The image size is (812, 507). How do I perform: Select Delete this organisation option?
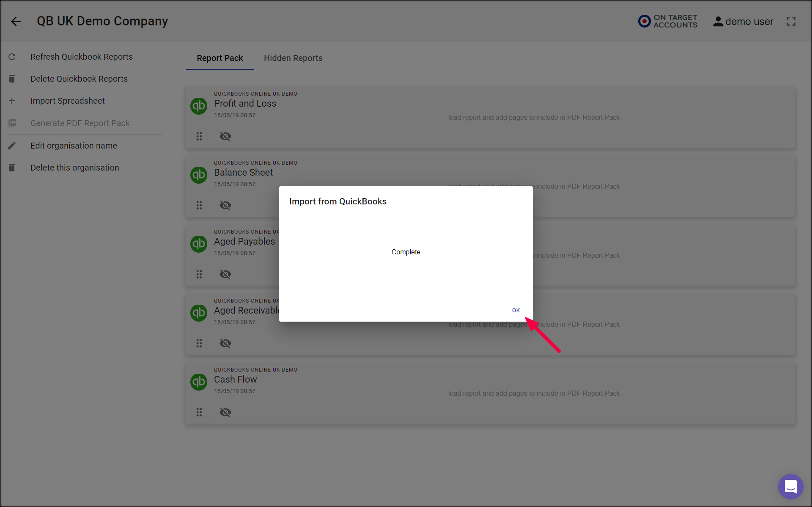85,168
